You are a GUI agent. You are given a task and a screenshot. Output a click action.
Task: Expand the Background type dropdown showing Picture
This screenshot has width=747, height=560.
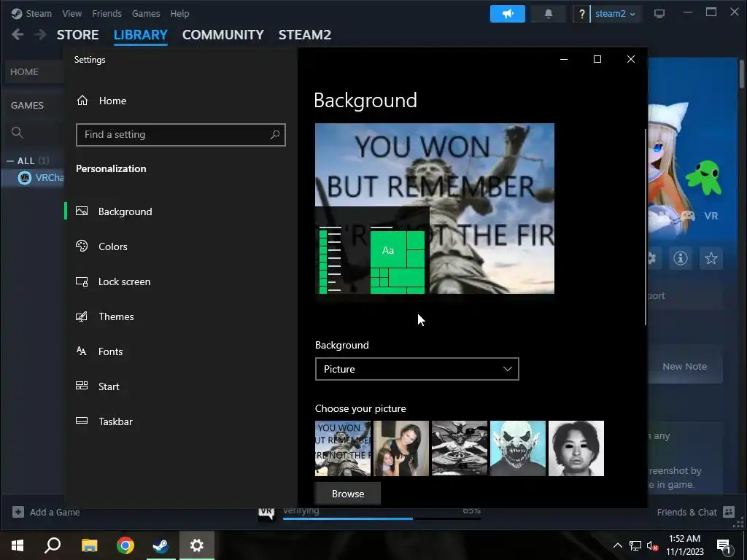pos(417,369)
